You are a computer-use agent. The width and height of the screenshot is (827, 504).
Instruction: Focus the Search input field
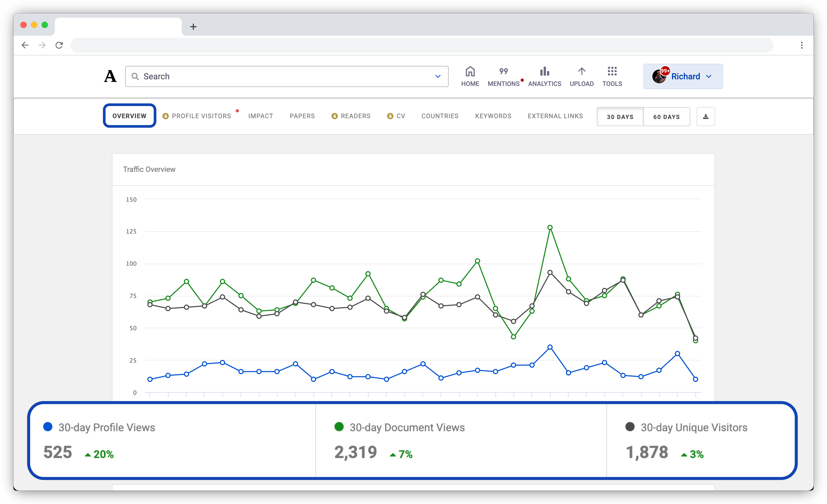[287, 76]
